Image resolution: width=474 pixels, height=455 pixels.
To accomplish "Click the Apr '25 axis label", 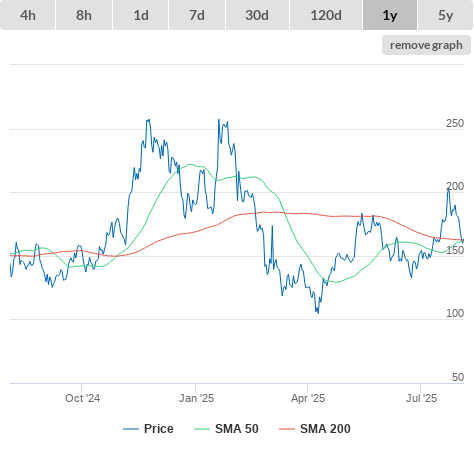I will coord(308,398).
